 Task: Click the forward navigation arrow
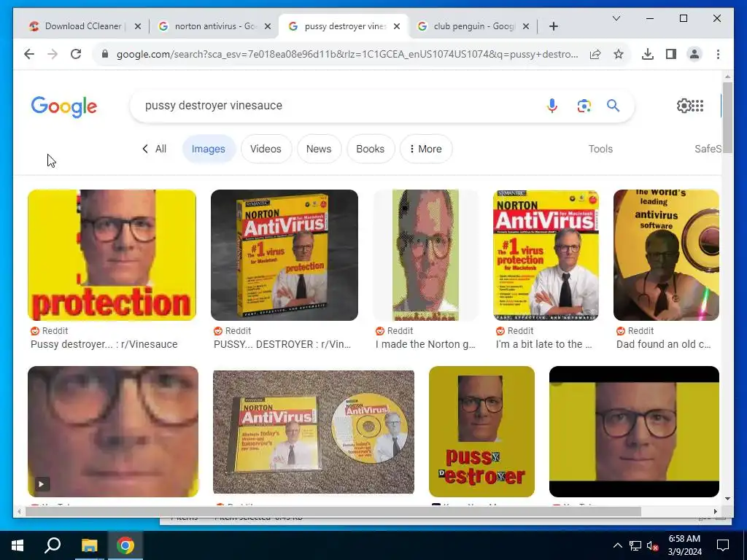[x=53, y=54]
